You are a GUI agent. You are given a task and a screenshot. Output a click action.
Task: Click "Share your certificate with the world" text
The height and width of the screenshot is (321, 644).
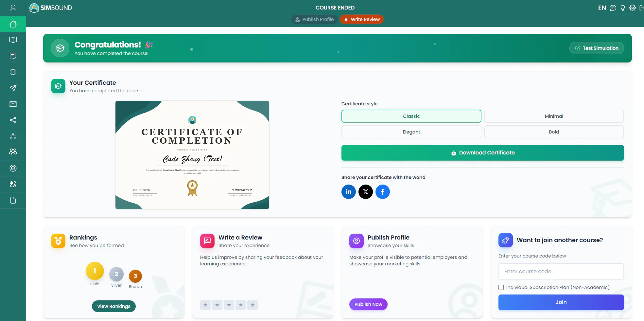(383, 177)
